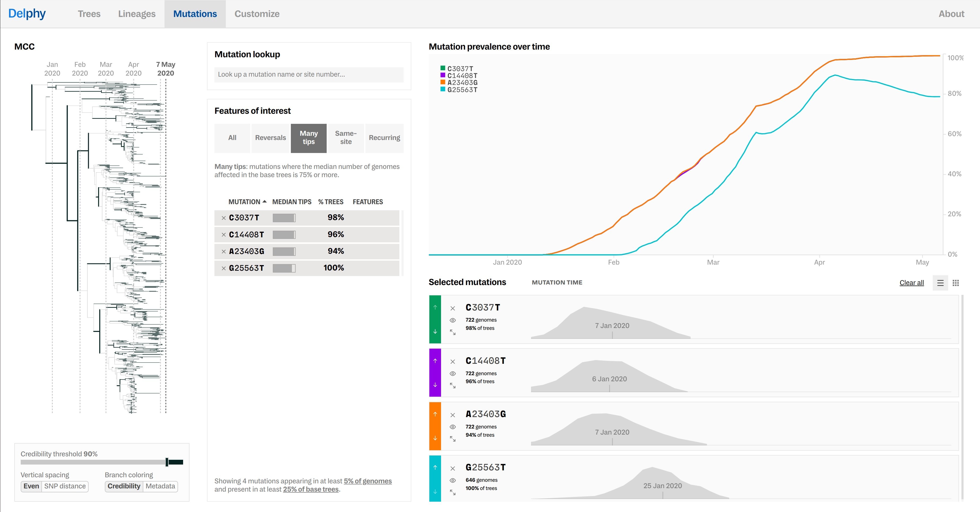980x512 pixels.
Task: Click the credibility threshold slider handle
Action: coord(167,462)
